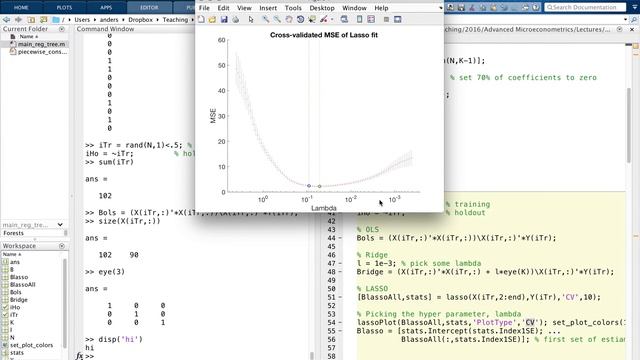
Task: Click the Teaching path segment
Action: (x=175, y=20)
